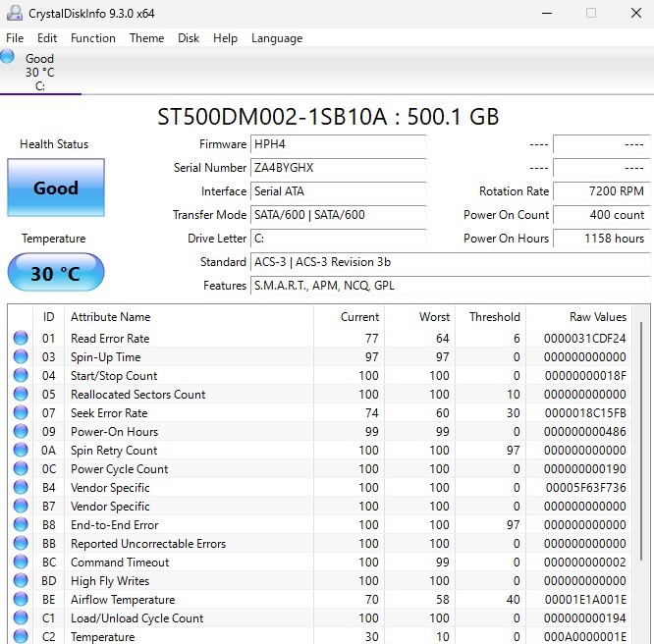
Task: Click the Firmware field showing HPH4
Action: (338, 144)
